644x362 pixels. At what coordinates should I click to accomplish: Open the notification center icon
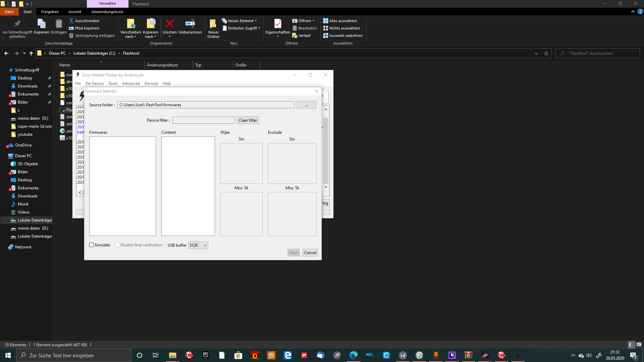click(634, 355)
